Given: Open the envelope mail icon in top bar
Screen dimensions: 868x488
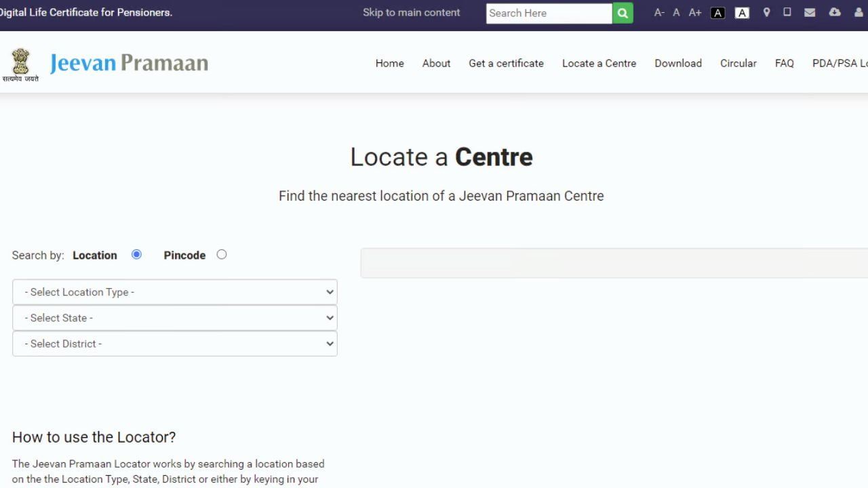Looking at the screenshot, I should [x=810, y=12].
